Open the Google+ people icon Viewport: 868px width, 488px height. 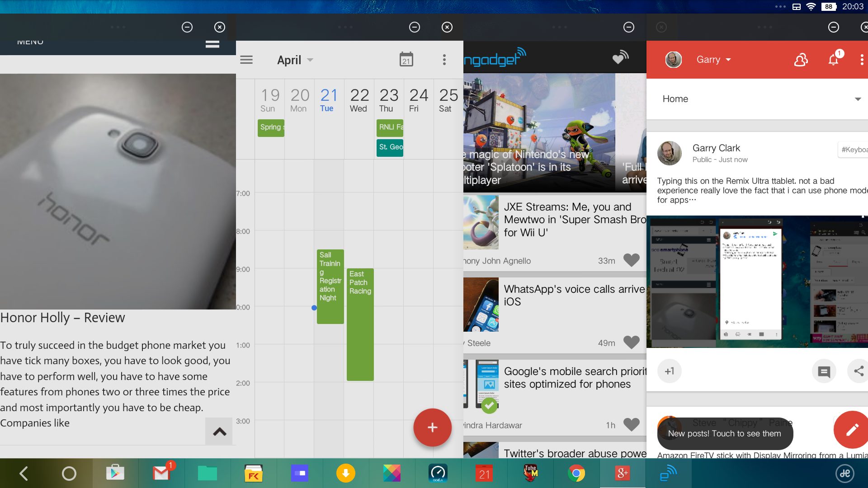point(801,60)
